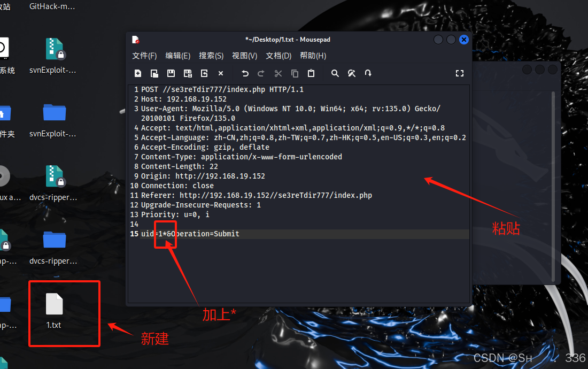Toggle fullscreen mode icon in Mousepad
Image resolution: width=588 pixels, height=369 pixels.
click(459, 73)
